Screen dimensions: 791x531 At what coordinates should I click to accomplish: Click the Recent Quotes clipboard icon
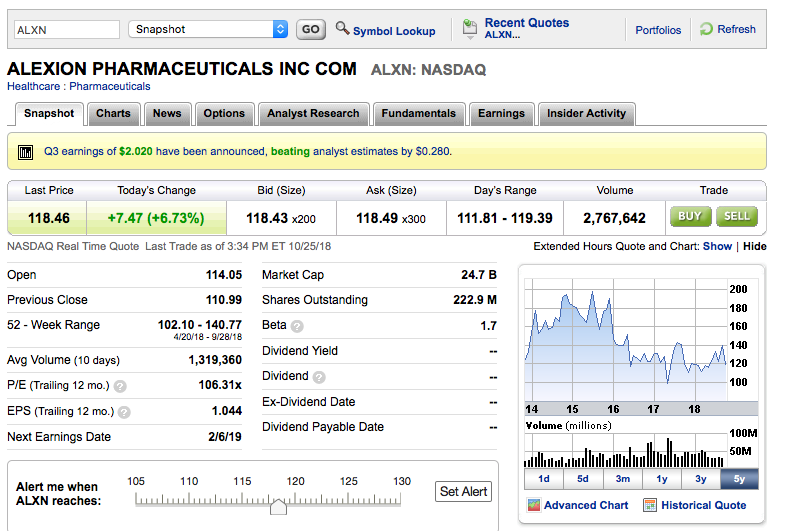470,29
